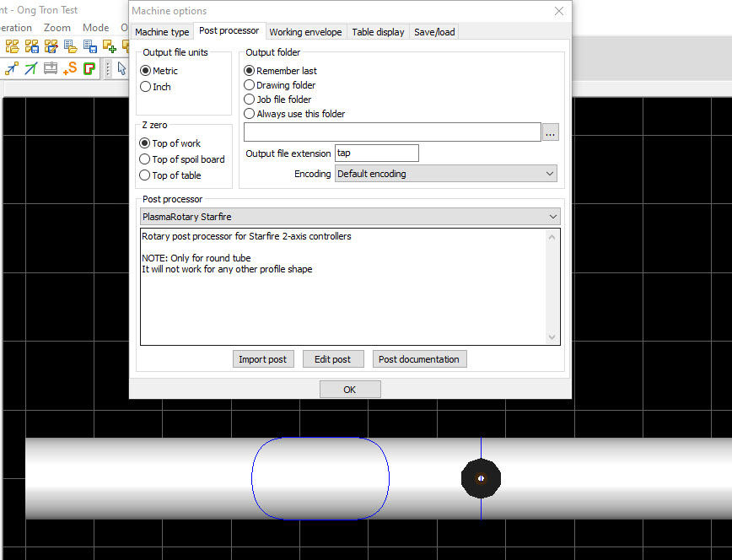Save the drawing with the toolbar icon
This screenshot has height=560, width=732.
[x=90, y=46]
